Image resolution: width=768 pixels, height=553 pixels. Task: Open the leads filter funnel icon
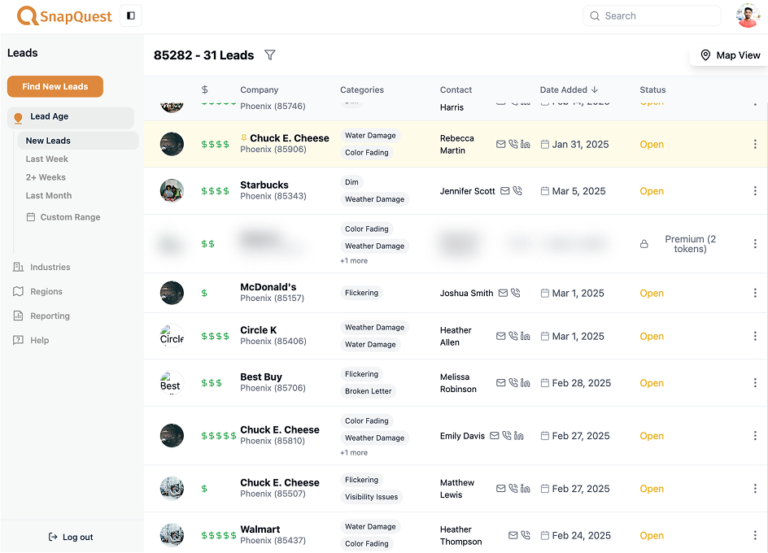tap(270, 55)
